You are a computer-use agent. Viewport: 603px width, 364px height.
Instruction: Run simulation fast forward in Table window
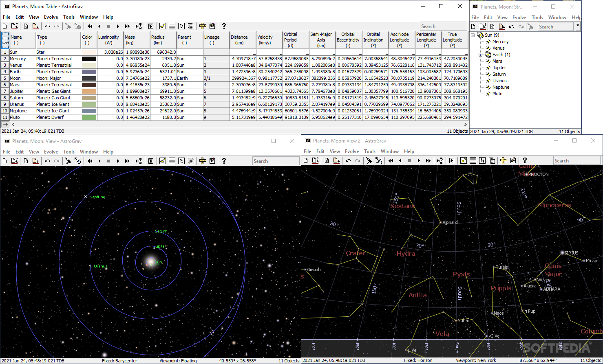127,26
